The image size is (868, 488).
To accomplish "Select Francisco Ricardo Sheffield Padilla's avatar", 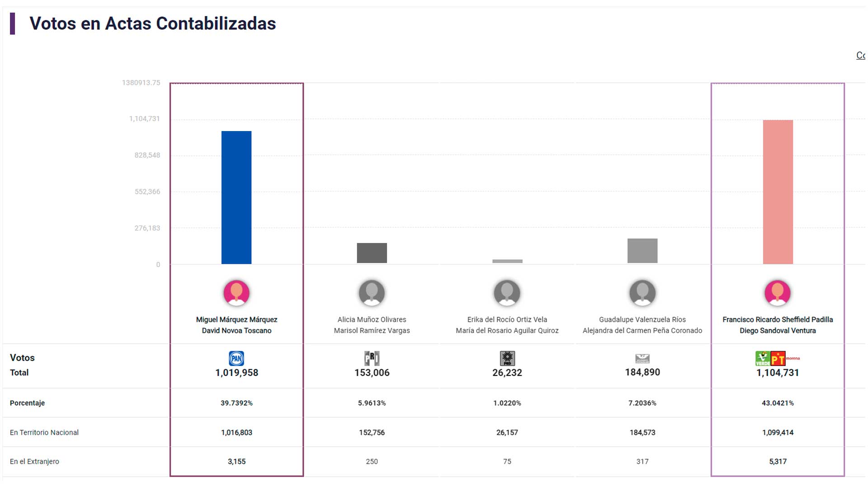I will (x=778, y=293).
